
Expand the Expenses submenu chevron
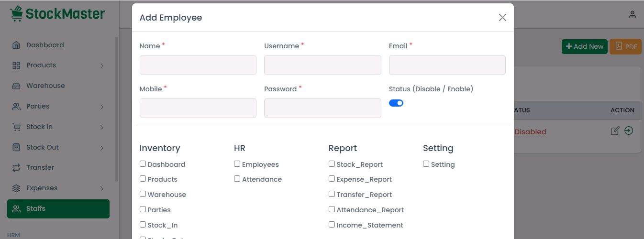[102, 188]
